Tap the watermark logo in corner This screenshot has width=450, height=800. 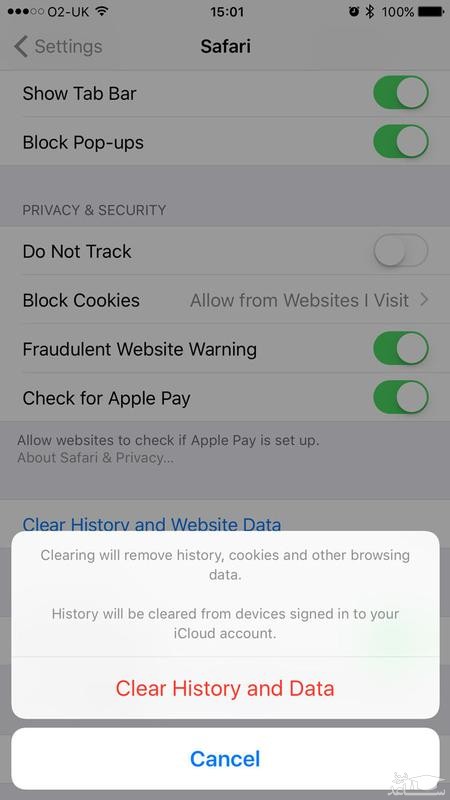pyautogui.click(x=417, y=780)
